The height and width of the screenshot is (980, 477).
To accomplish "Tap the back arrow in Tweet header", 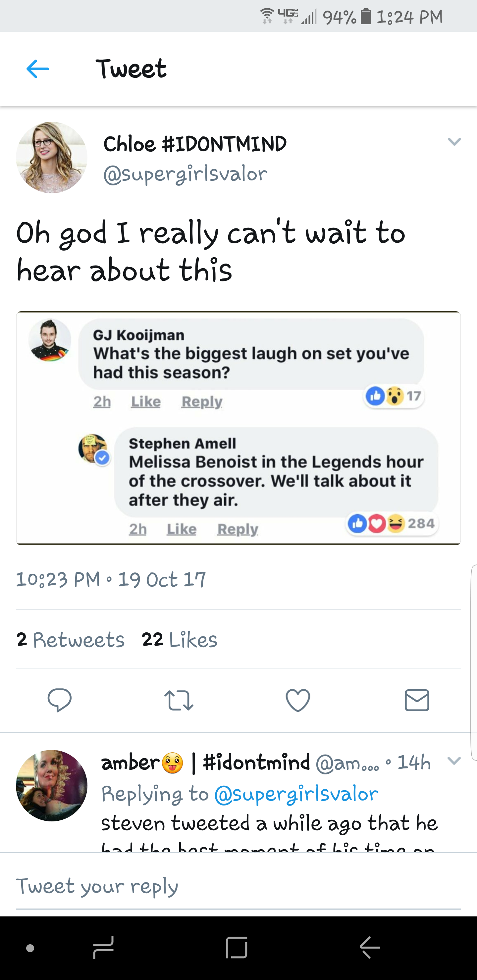I will [38, 69].
